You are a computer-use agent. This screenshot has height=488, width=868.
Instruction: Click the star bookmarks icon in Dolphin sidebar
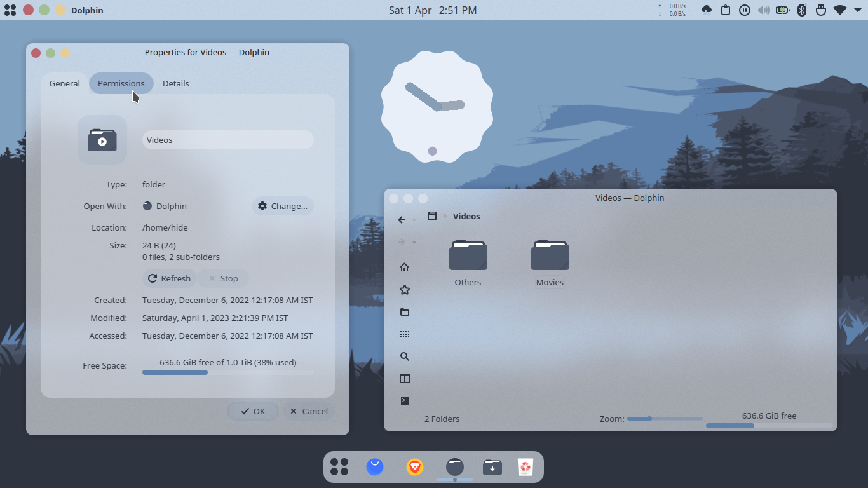404,290
